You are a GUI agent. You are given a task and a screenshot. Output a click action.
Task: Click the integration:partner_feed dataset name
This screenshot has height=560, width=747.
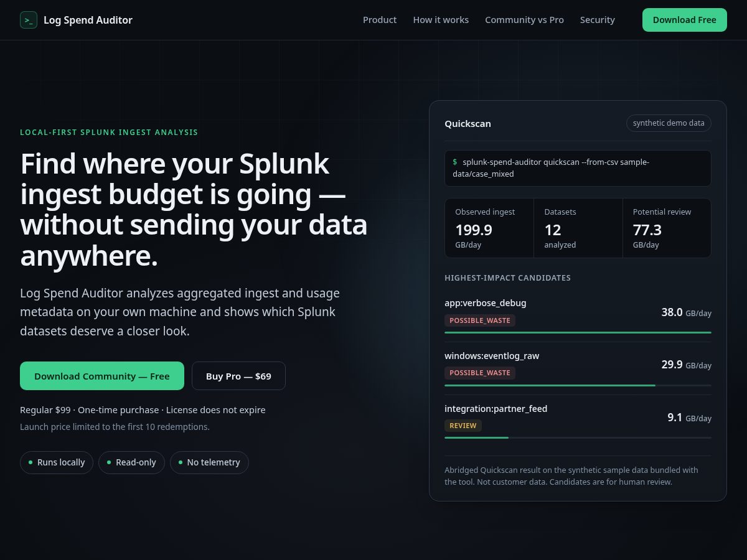click(496, 409)
